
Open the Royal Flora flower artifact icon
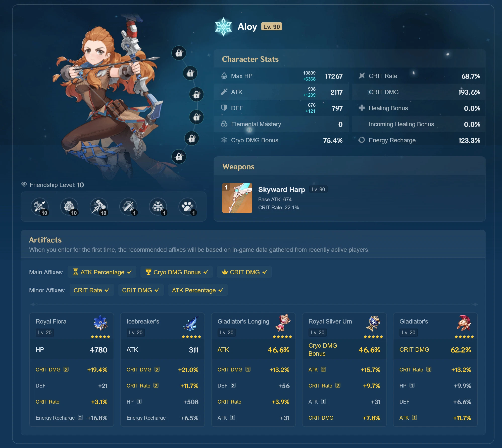[x=100, y=323]
